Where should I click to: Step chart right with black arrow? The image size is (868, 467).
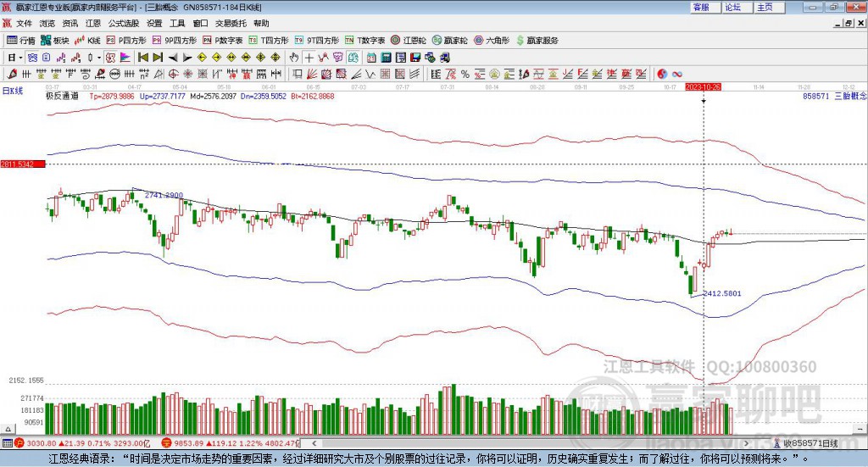pyautogui.click(x=187, y=58)
